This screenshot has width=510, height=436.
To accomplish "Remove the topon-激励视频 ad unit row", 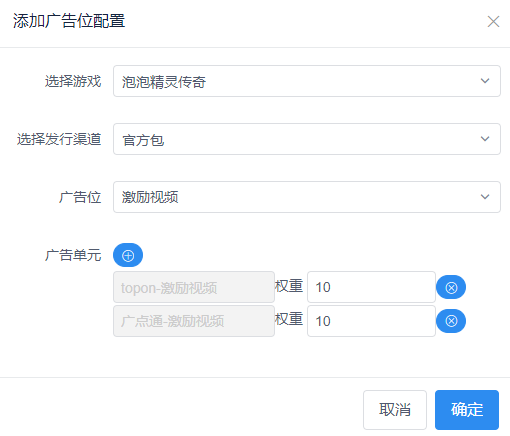I will (x=451, y=287).
